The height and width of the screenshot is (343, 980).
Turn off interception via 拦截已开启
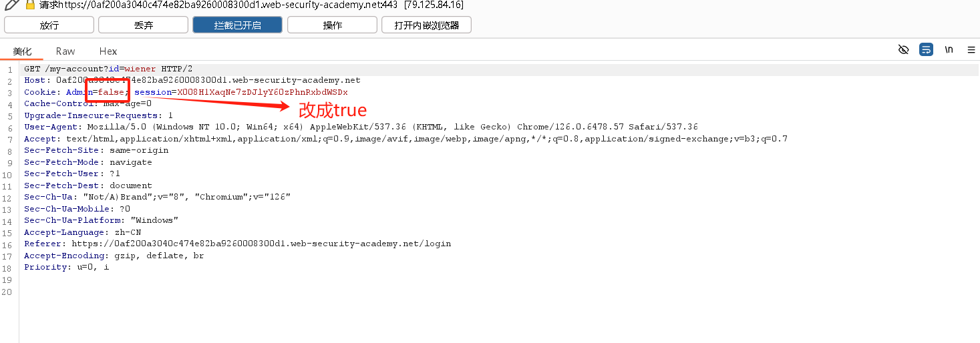click(x=238, y=25)
